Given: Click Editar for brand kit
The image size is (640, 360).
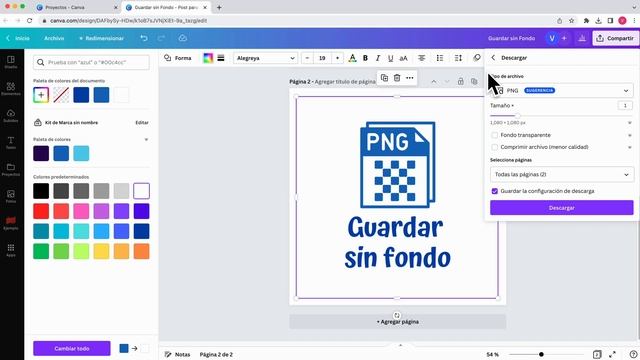Looking at the screenshot, I should [142, 122].
